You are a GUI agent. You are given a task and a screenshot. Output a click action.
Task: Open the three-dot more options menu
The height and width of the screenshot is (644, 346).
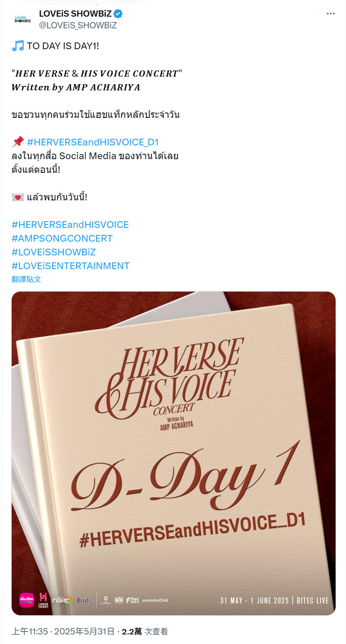[331, 14]
